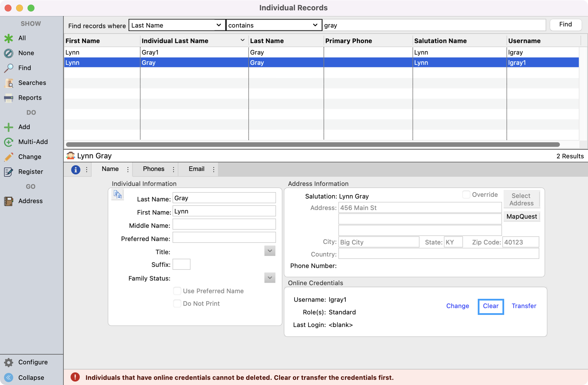
Task: Toggle the Override checkbox
Action: (466, 195)
